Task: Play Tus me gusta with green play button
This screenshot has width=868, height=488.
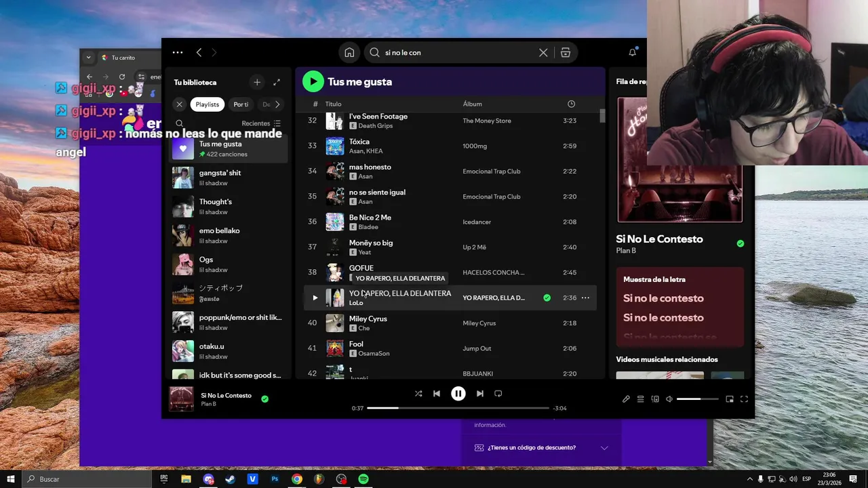Action: click(313, 81)
